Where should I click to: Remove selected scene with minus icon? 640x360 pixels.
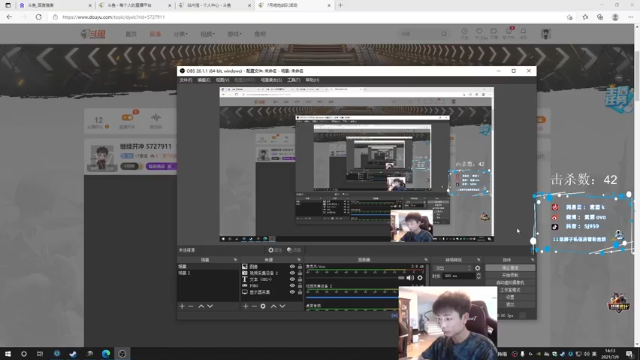tap(191, 306)
